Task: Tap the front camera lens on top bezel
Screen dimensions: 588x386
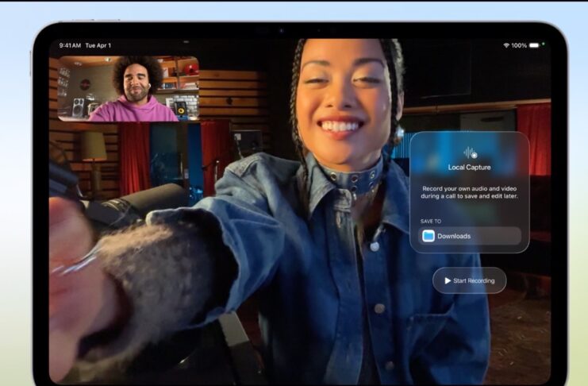Action: [282, 30]
